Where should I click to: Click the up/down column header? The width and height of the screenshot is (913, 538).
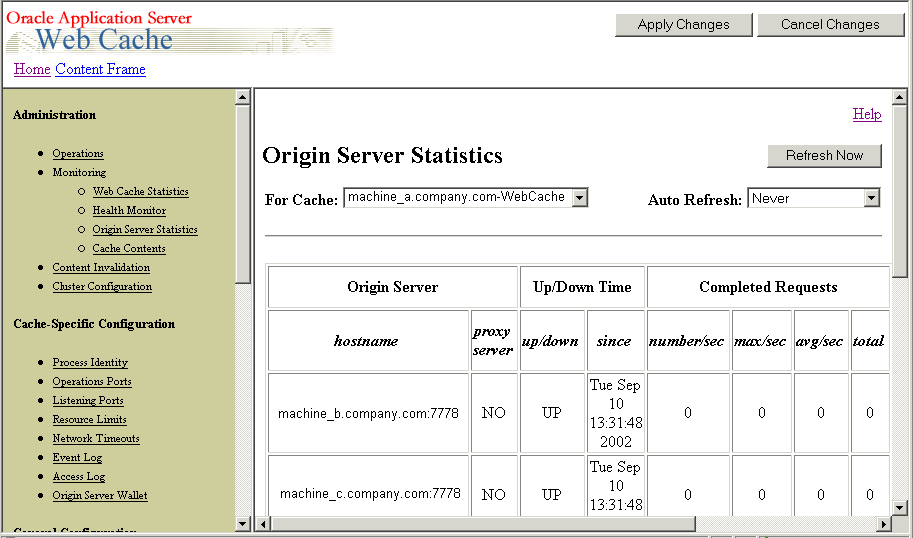tap(551, 341)
